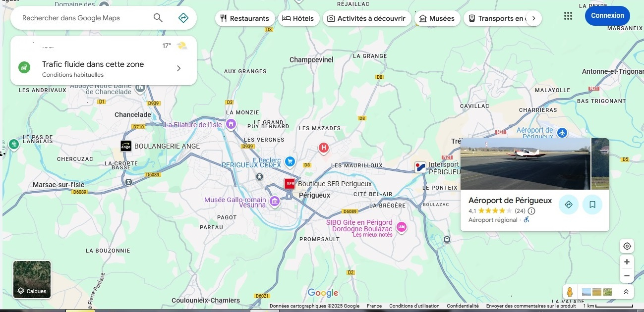
Task: Filter map by Restaurants
Action: click(x=244, y=18)
